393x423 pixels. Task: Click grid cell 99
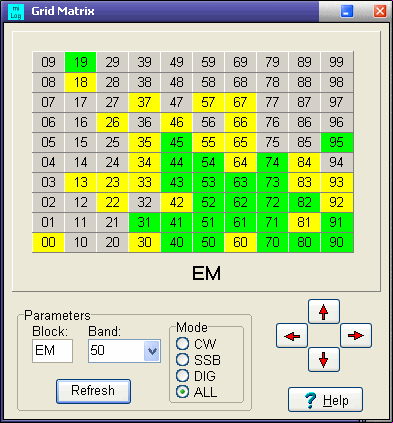pos(336,62)
